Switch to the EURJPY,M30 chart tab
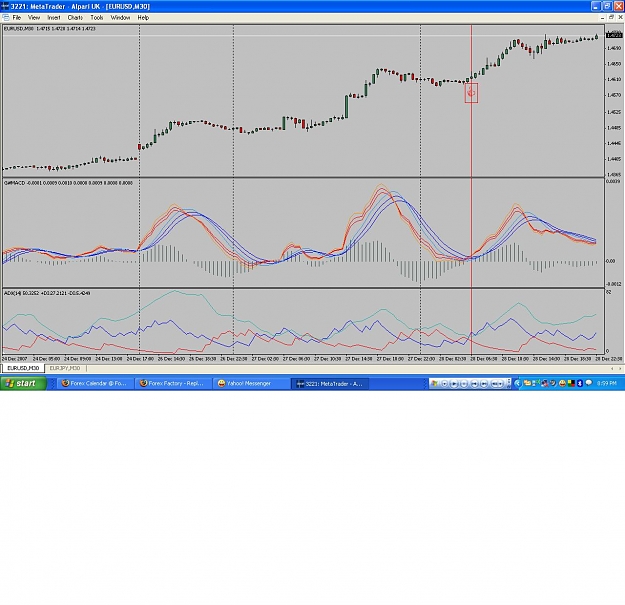 point(65,368)
